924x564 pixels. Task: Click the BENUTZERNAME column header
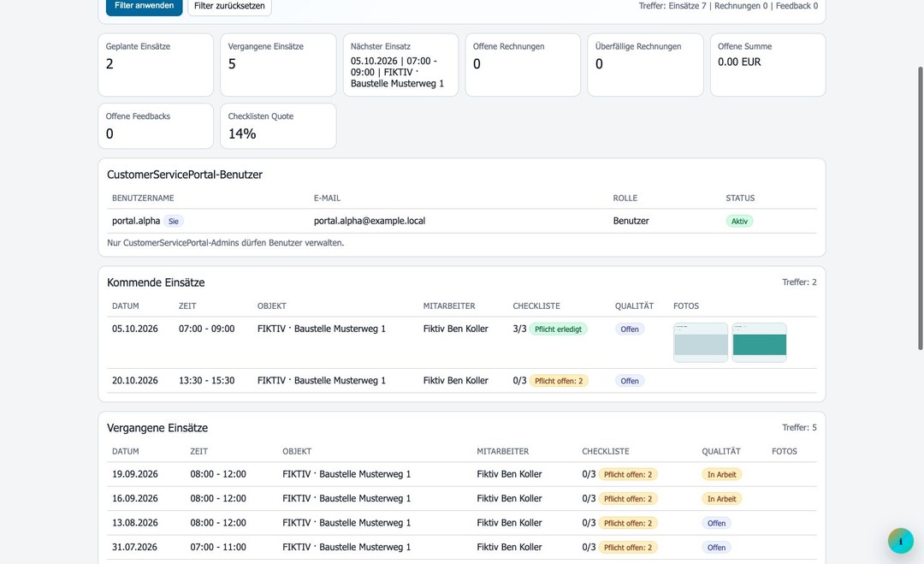click(143, 198)
